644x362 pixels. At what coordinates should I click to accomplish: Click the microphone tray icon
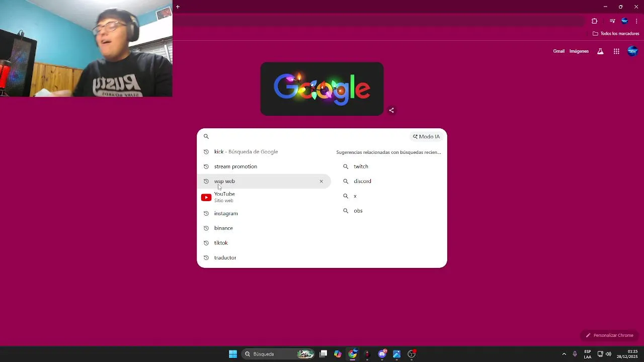575,354
